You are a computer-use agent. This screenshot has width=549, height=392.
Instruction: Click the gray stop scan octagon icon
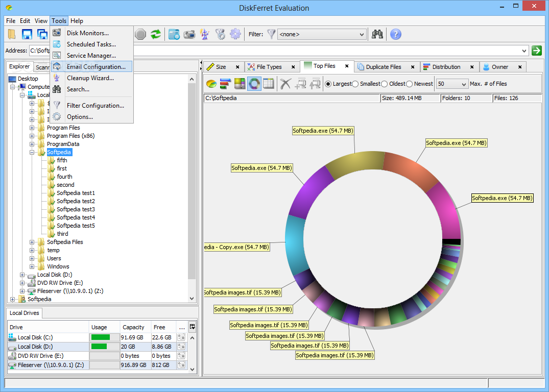pyautogui.click(x=140, y=34)
